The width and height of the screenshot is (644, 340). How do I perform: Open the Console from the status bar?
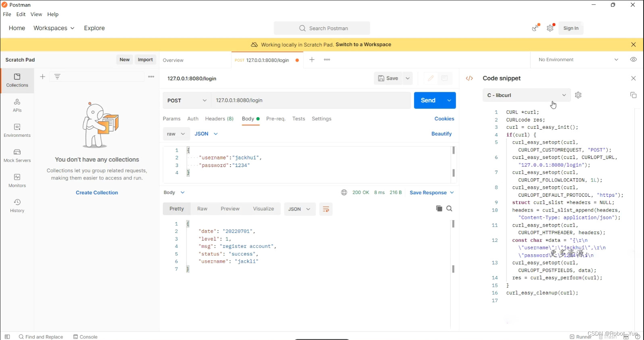pos(85,337)
